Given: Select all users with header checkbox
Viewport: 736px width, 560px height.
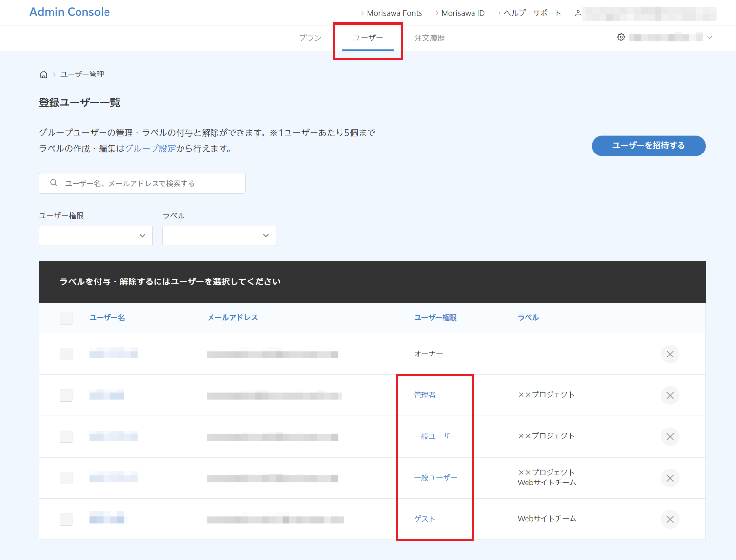Looking at the screenshot, I should coord(66,318).
